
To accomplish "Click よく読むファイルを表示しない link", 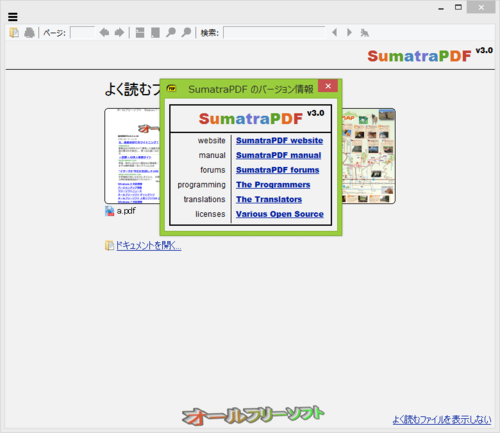I will pyautogui.click(x=442, y=419).
